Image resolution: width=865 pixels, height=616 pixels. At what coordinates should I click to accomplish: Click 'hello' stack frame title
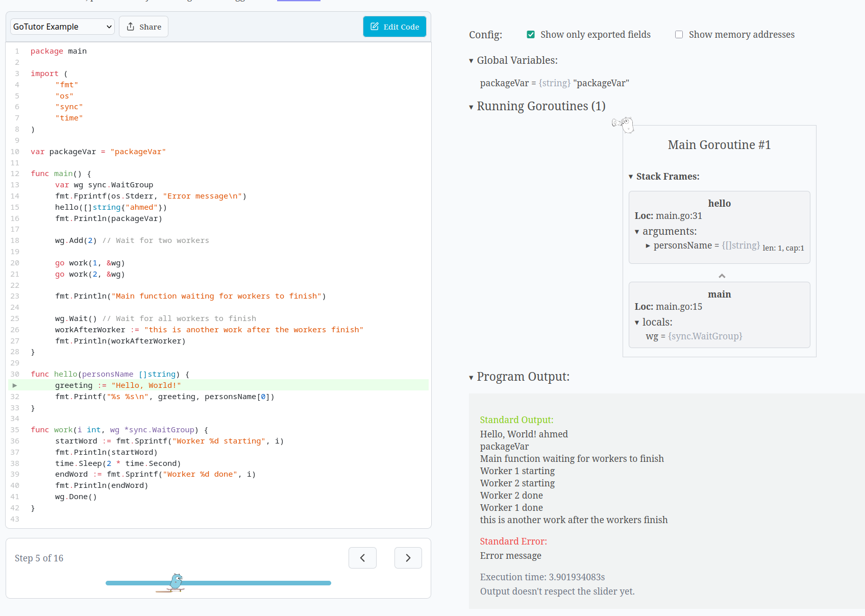click(719, 204)
